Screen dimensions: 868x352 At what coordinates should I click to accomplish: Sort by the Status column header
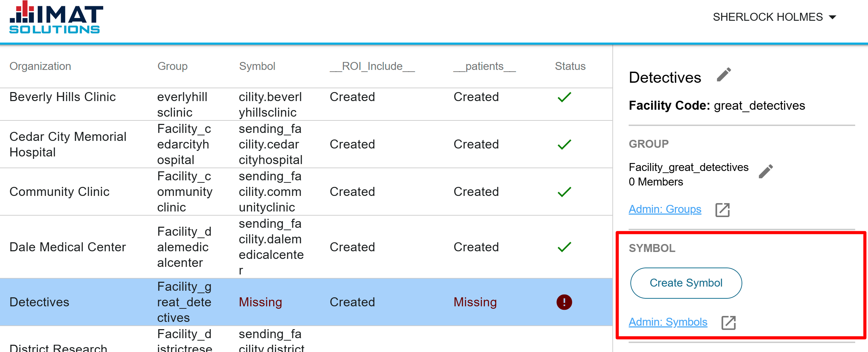[570, 66]
